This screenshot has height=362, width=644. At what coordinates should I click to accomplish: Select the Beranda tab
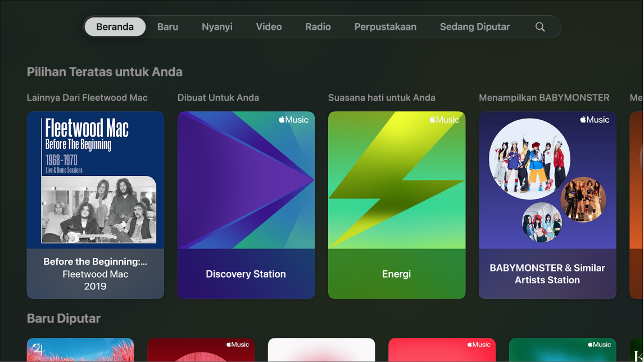click(x=115, y=26)
